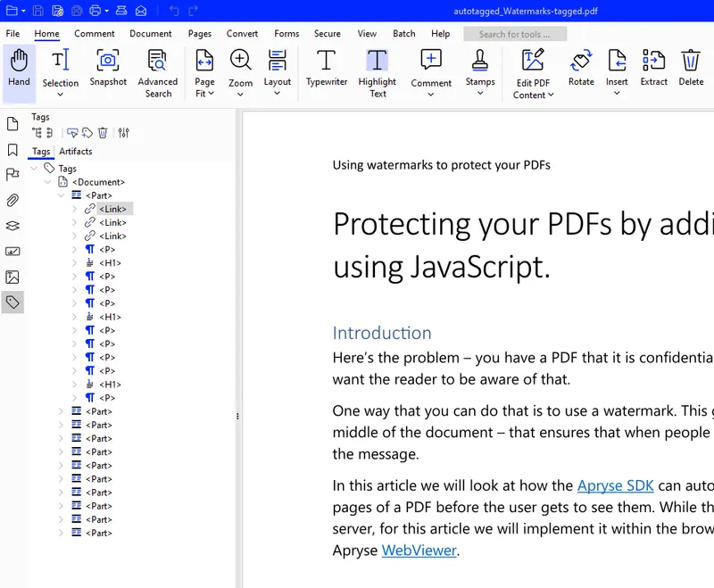The image size is (714, 588).
Task: Click the Save As icon with pencil
Action: tap(57, 11)
